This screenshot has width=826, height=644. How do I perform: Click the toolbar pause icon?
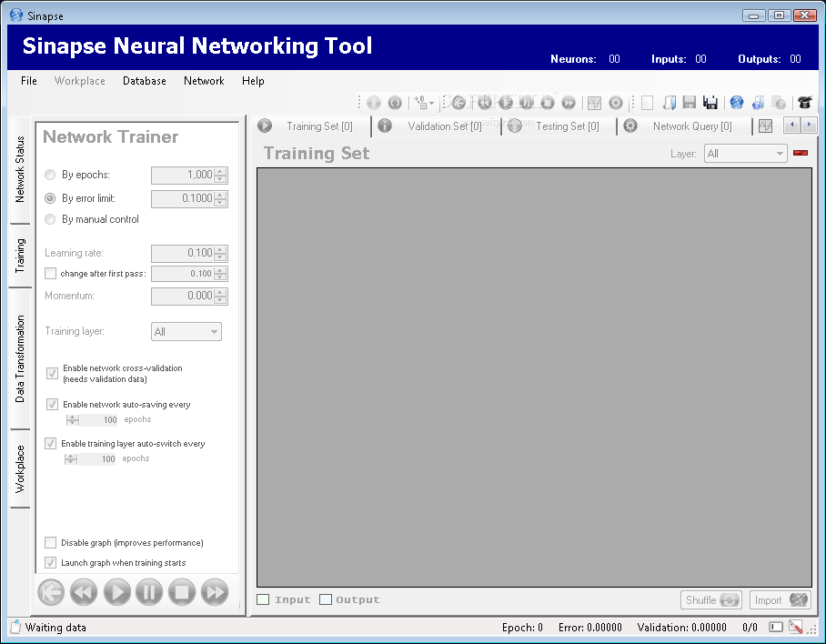coord(527,103)
